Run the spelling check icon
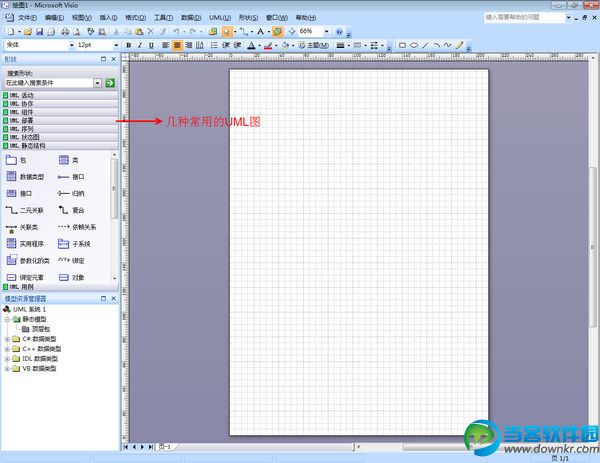 90,32
